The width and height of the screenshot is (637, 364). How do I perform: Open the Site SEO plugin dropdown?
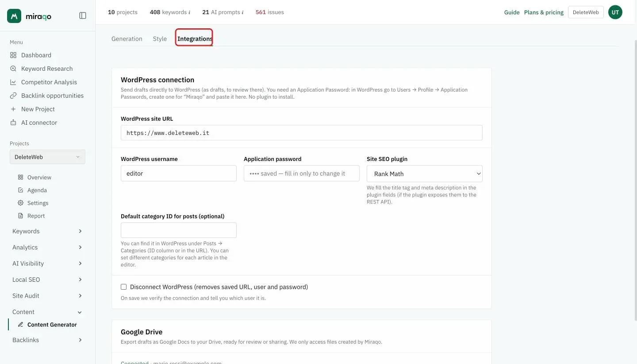(x=424, y=174)
